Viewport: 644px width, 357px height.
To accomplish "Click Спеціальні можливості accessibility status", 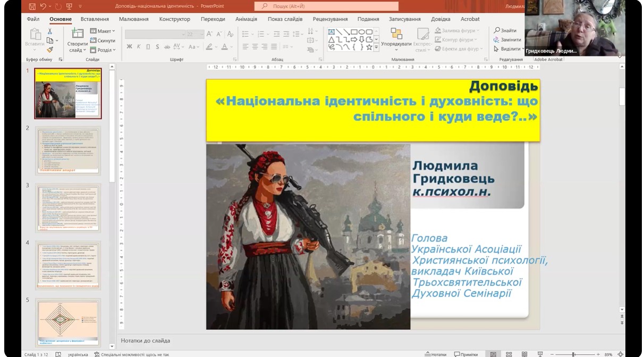I will pyautogui.click(x=131, y=354).
